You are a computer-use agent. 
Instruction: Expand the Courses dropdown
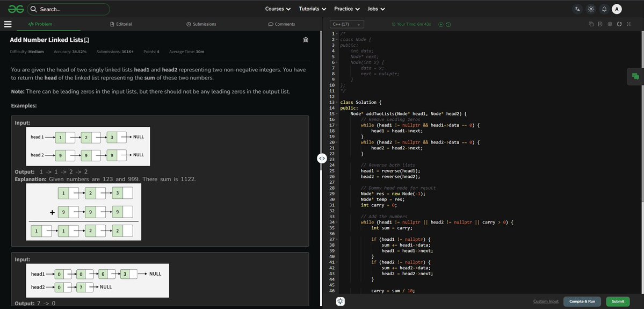point(278,9)
